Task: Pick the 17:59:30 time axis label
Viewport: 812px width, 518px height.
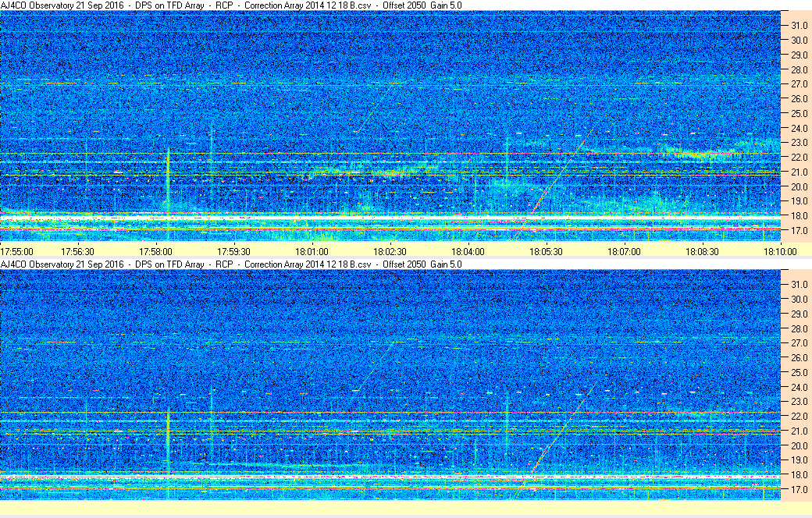Action: click(233, 252)
